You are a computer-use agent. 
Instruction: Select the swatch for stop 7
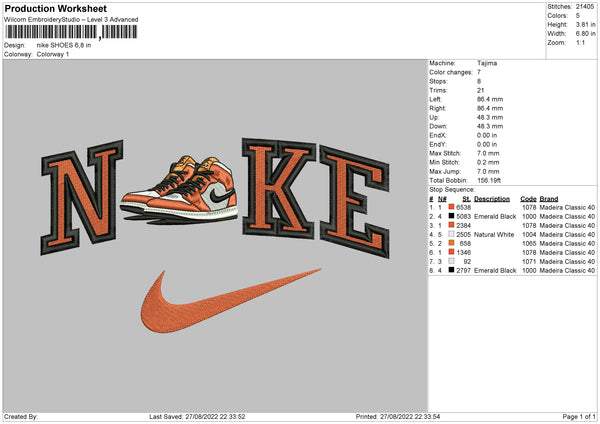451,261
